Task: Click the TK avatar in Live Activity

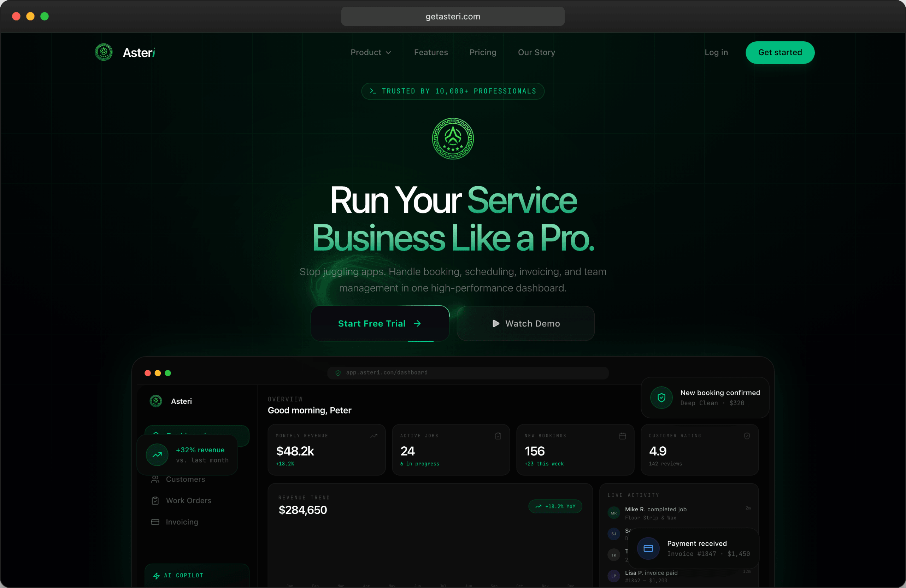Action: pos(613,555)
